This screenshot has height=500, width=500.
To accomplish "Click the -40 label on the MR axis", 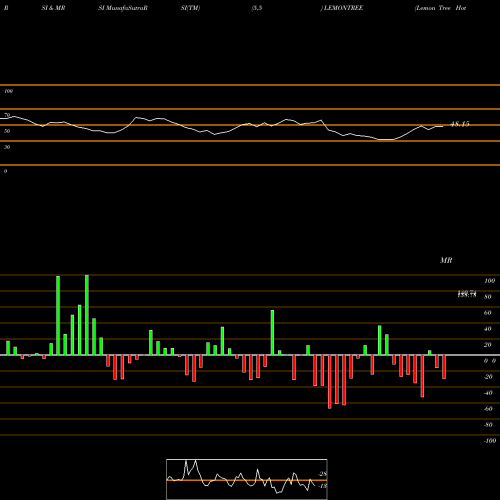I will tap(488, 393).
